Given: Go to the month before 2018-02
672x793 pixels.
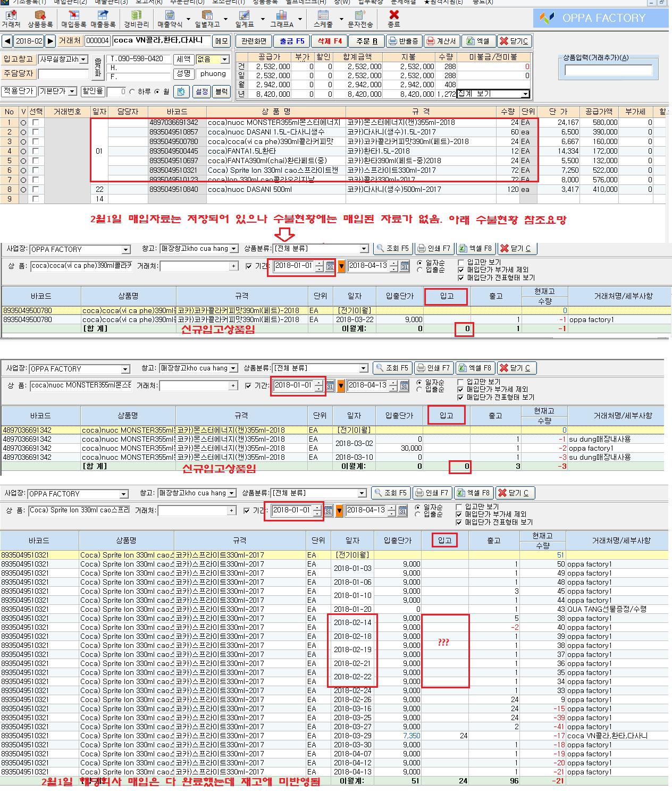Looking at the screenshot, I should pyautogui.click(x=7, y=41).
